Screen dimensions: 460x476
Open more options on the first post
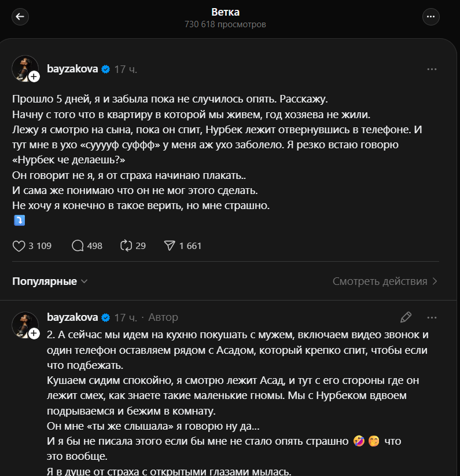[x=432, y=69]
